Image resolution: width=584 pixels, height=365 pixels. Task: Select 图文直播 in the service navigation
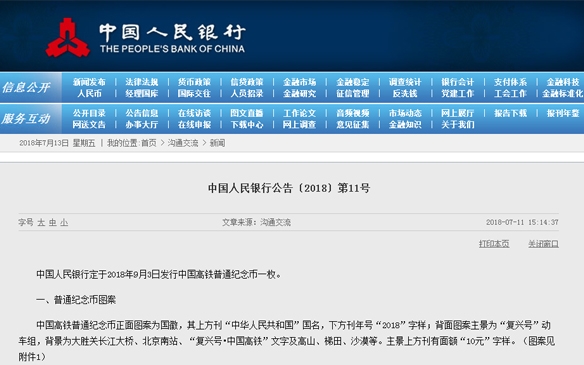pos(247,113)
